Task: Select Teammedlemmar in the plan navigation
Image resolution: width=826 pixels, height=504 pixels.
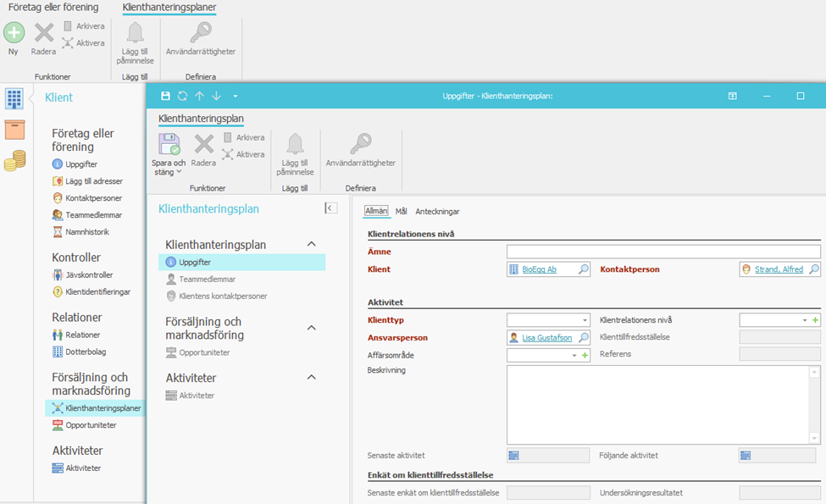Action: (x=207, y=279)
